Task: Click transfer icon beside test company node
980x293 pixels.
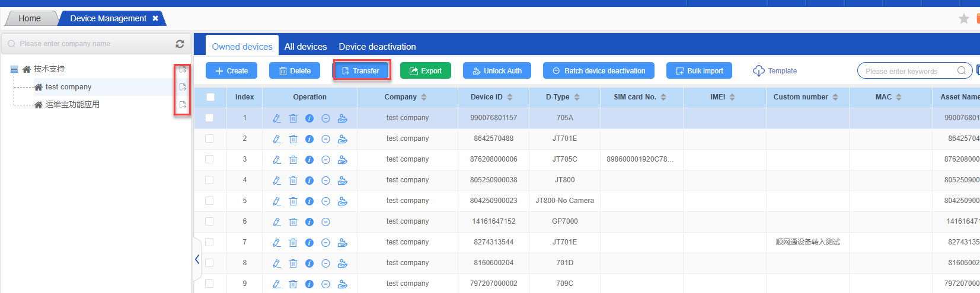Action: tap(183, 87)
